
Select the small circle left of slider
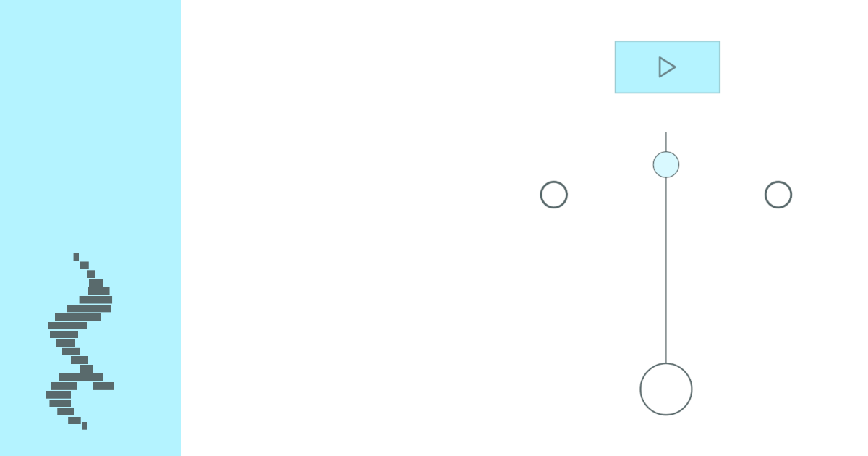(554, 195)
